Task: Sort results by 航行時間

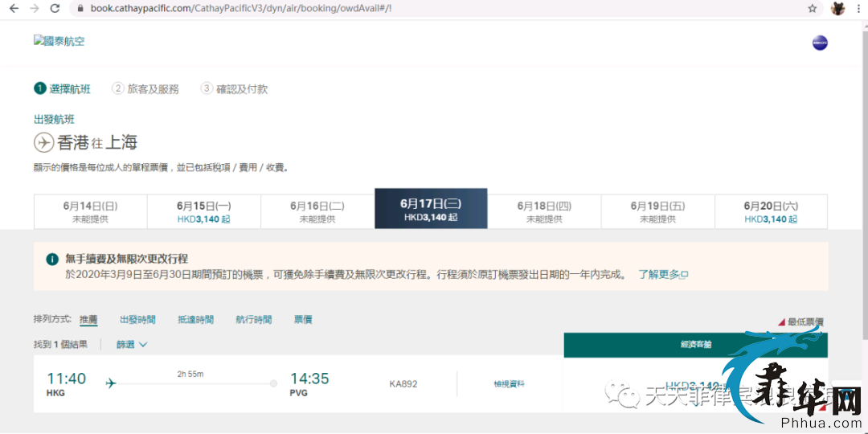Action: [x=253, y=319]
